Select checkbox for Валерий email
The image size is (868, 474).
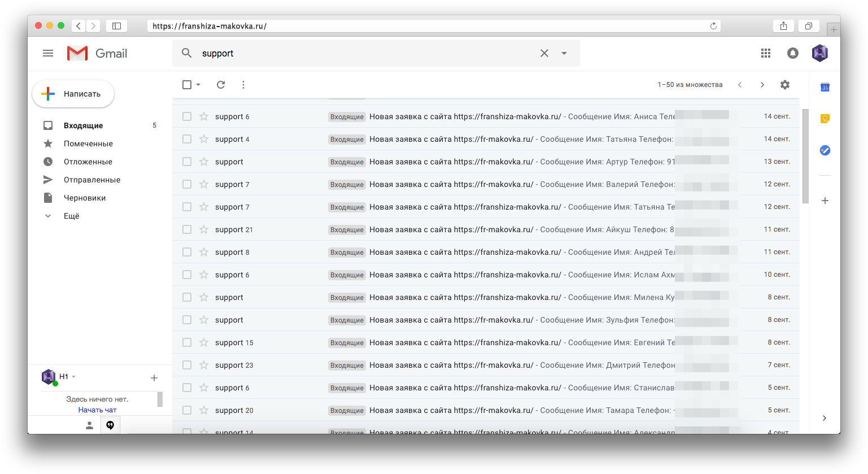coord(187,184)
